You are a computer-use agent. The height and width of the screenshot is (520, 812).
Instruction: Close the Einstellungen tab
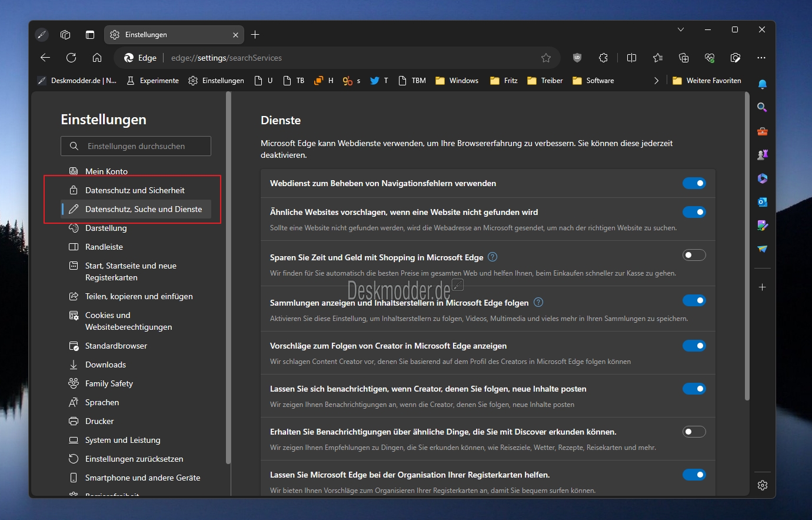click(x=235, y=35)
